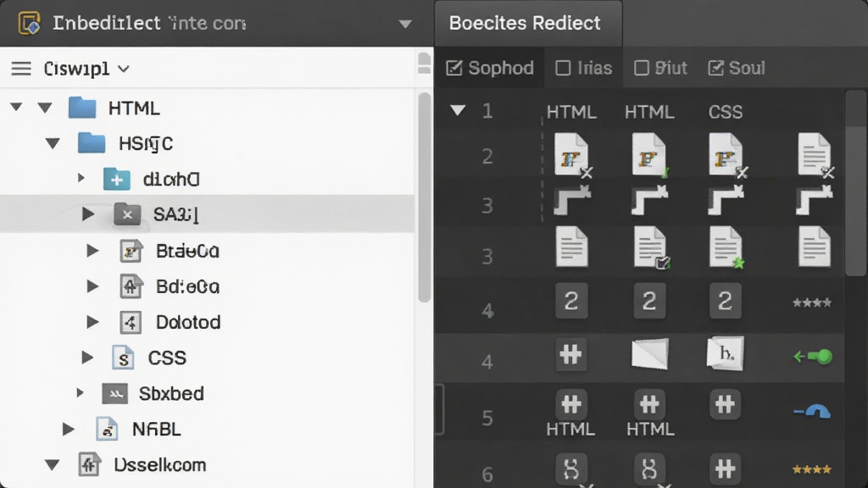
Task: Click the app logo icon in title bar
Action: [x=30, y=23]
